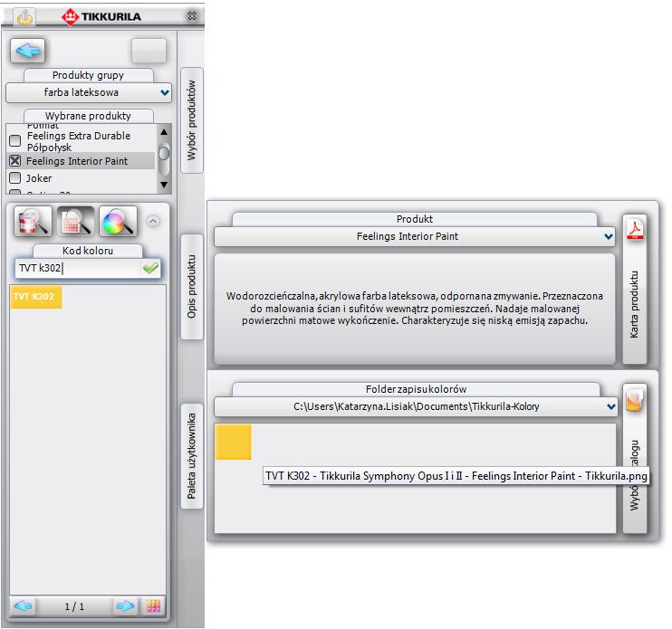Open the Opis produktu side tab
Viewport: 672px width, 629px height.
[x=192, y=287]
